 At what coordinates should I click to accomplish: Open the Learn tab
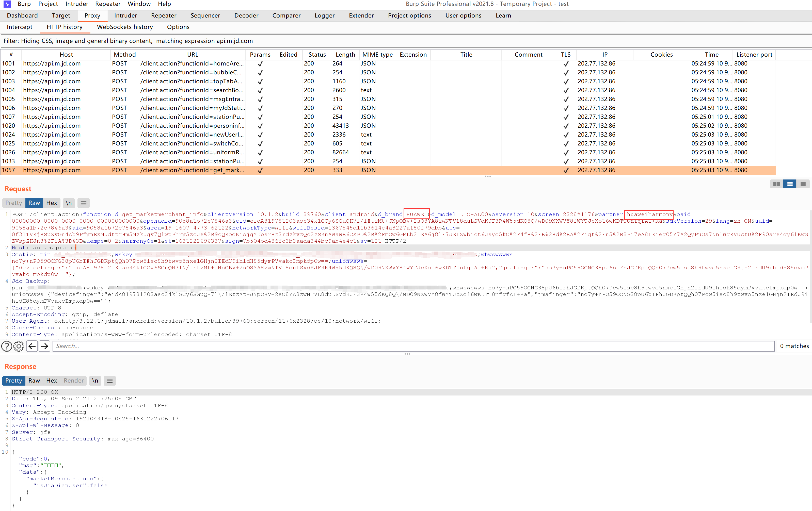pyautogui.click(x=503, y=15)
